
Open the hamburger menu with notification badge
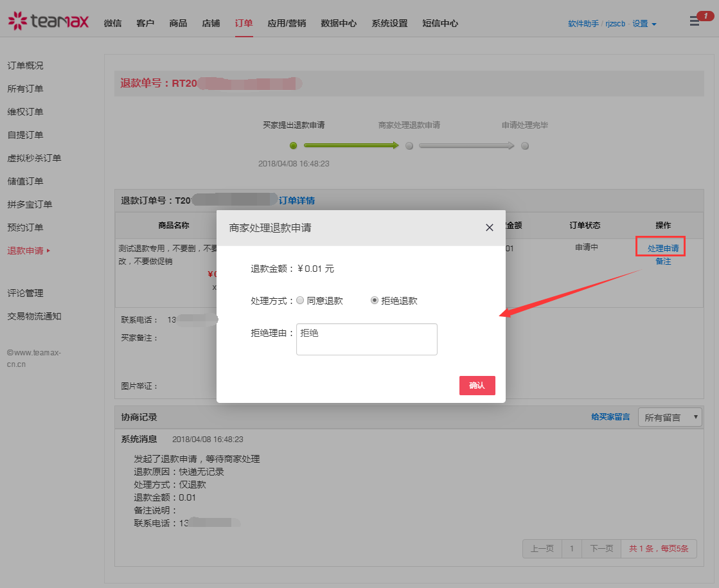pos(695,22)
